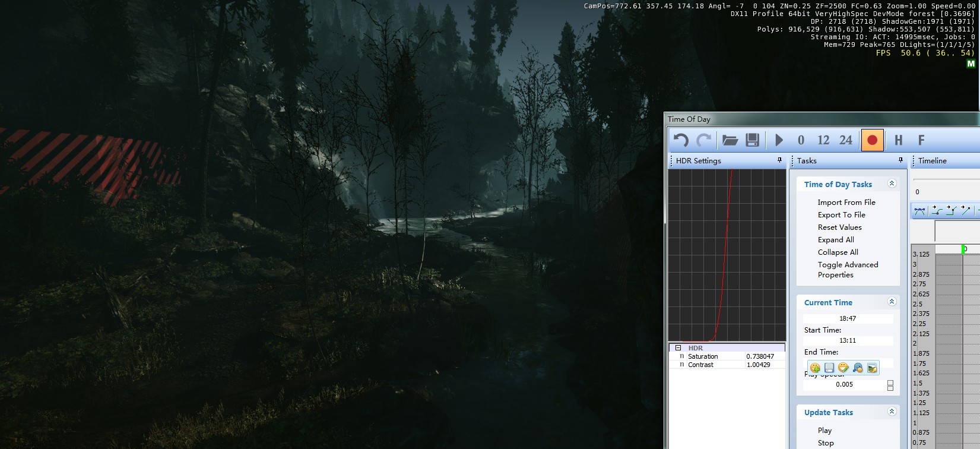The width and height of the screenshot is (980, 449).
Task: Click the tangent-in step icon in Timeline
Action: 951,210
